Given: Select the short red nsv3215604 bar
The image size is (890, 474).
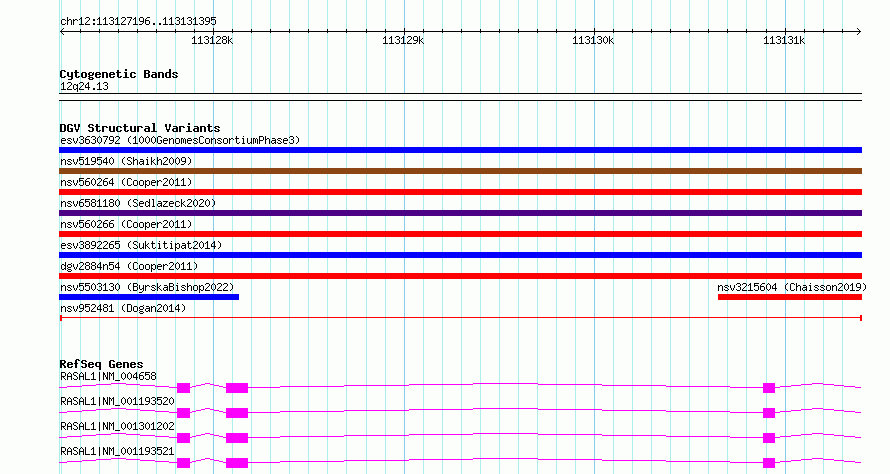Looking at the screenshot, I should [x=790, y=297].
